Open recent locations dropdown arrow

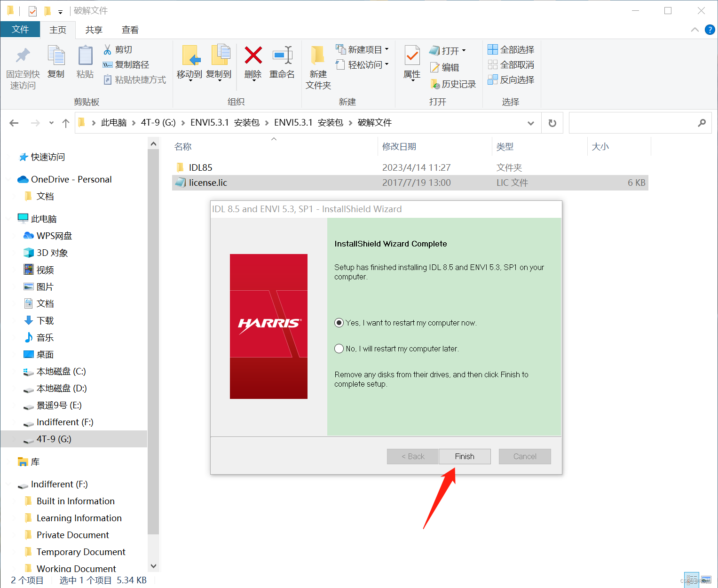pyautogui.click(x=51, y=123)
